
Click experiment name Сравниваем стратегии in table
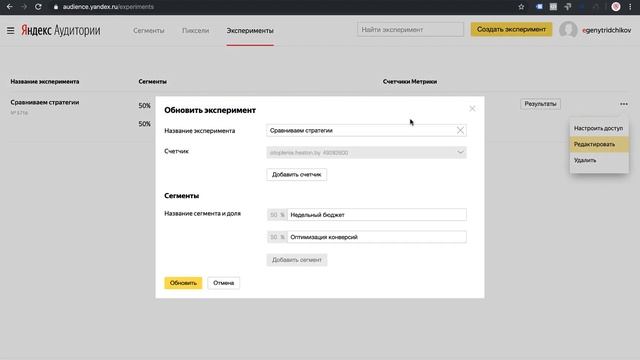[45, 102]
